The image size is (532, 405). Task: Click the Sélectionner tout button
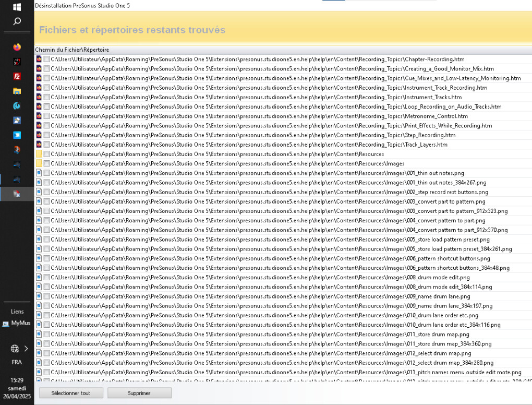(71, 393)
